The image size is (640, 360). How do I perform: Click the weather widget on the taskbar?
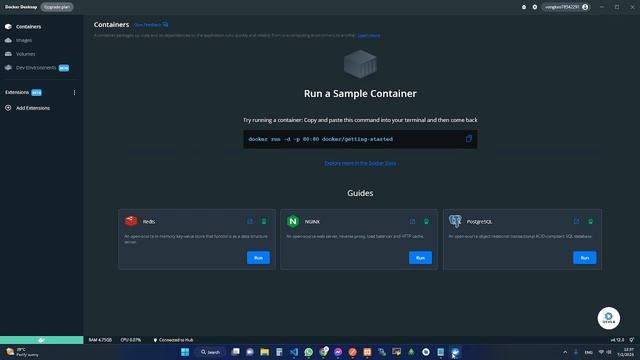click(22, 352)
